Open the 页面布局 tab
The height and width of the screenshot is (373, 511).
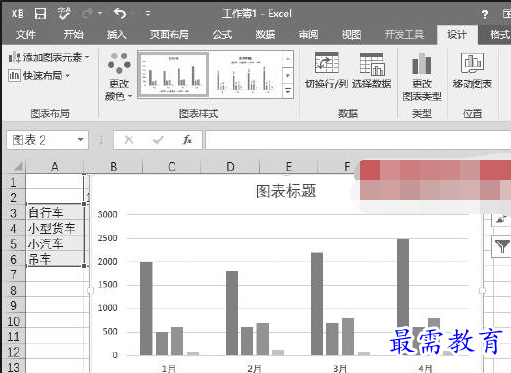[x=169, y=34]
